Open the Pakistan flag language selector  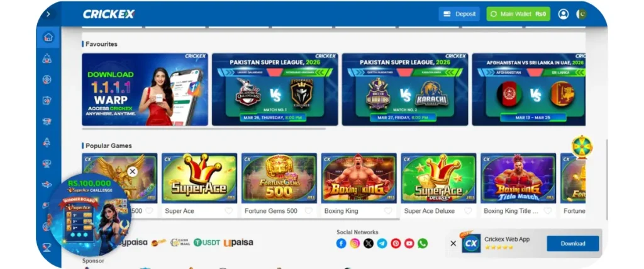click(x=580, y=14)
